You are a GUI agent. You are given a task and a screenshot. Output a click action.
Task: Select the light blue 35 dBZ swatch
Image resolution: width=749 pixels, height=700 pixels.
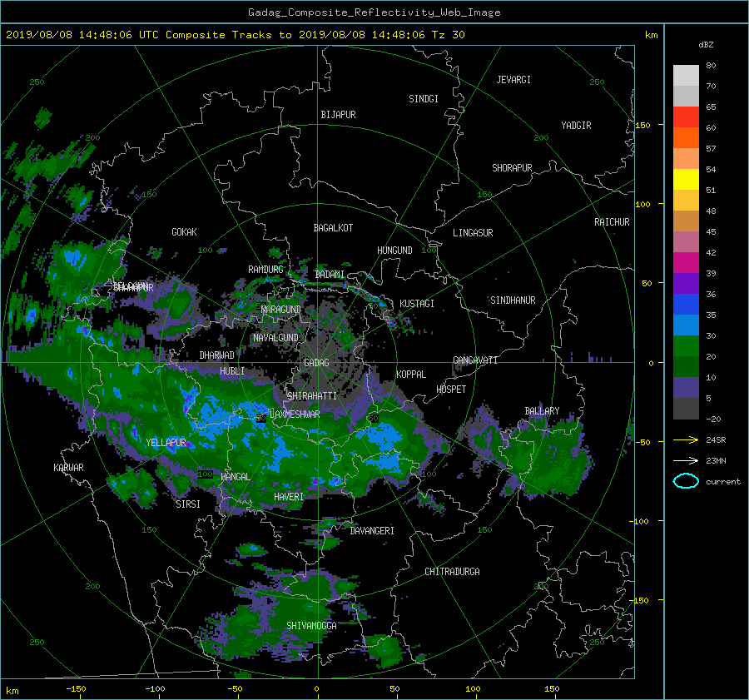686,325
